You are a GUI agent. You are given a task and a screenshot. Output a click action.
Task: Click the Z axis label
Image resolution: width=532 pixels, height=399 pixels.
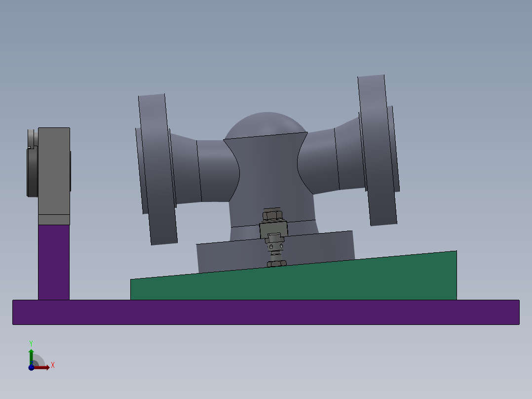coord(32,364)
